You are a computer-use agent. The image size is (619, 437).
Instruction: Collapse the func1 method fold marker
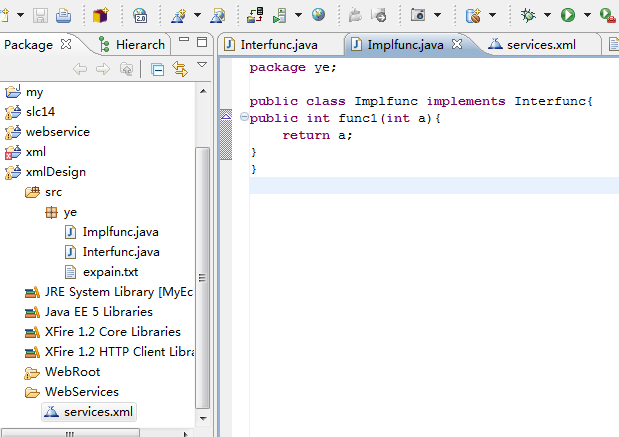pos(244,117)
